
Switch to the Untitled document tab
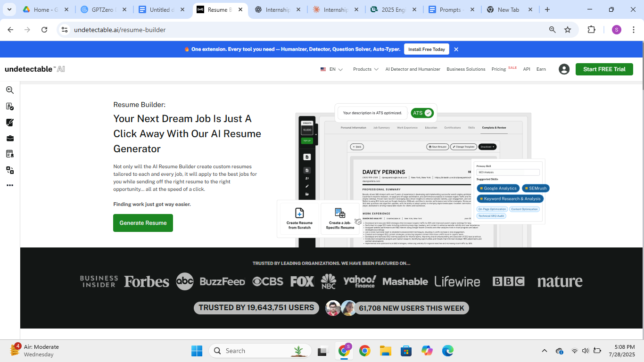[163, 9]
